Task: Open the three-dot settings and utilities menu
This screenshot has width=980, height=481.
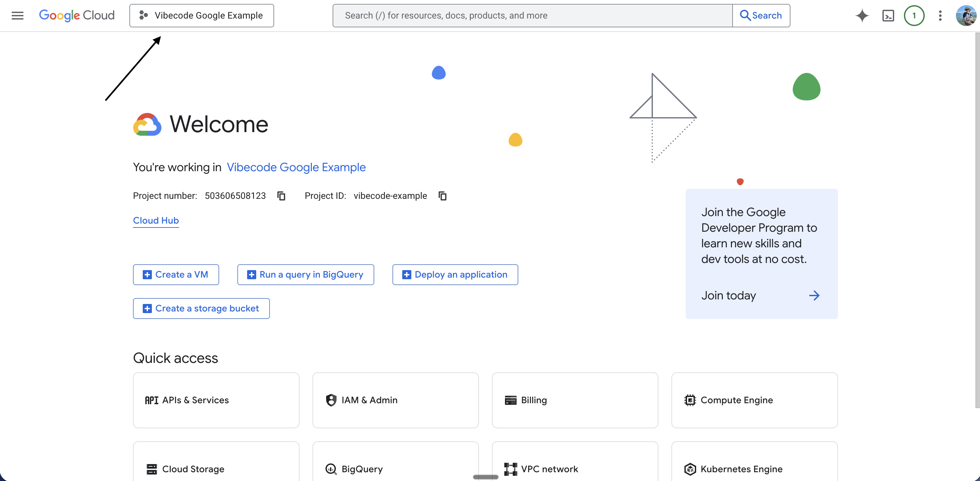Action: pos(940,16)
